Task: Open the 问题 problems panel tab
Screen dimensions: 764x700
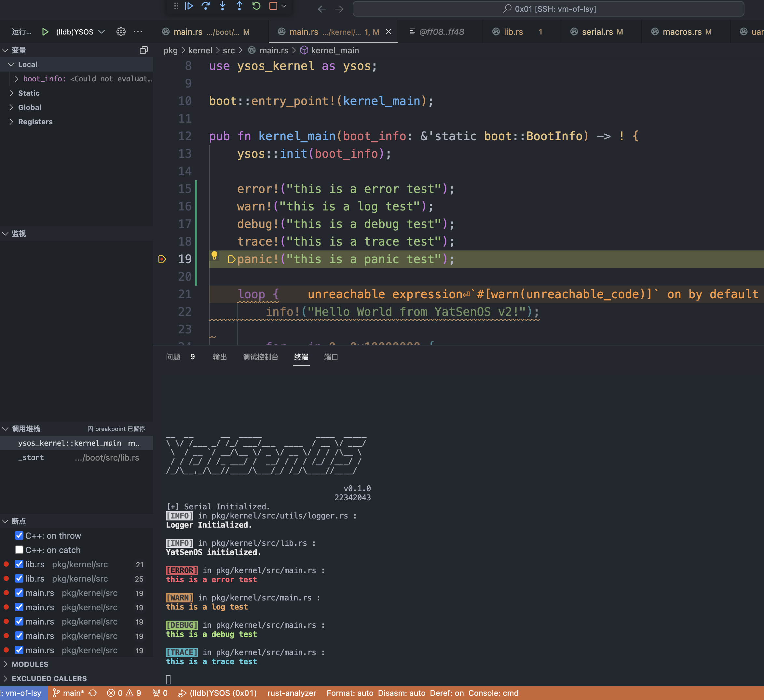Action: coord(173,357)
